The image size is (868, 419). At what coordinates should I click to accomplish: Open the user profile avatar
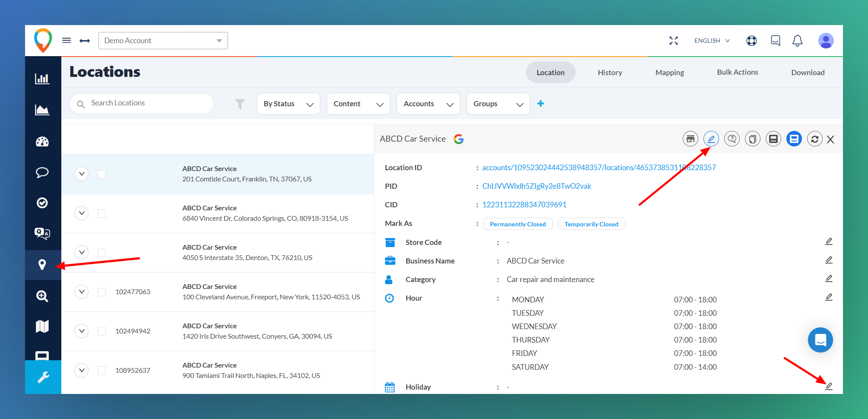coord(826,41)
